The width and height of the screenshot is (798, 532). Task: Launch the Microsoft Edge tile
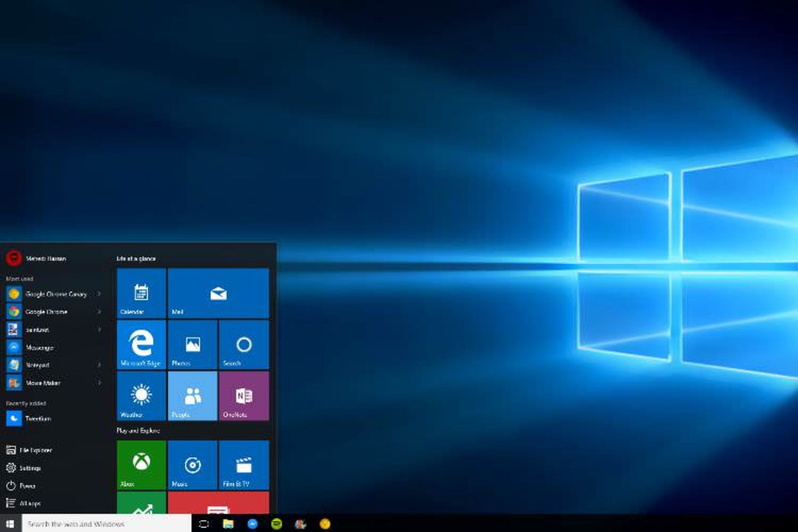[x=141, y=345]
